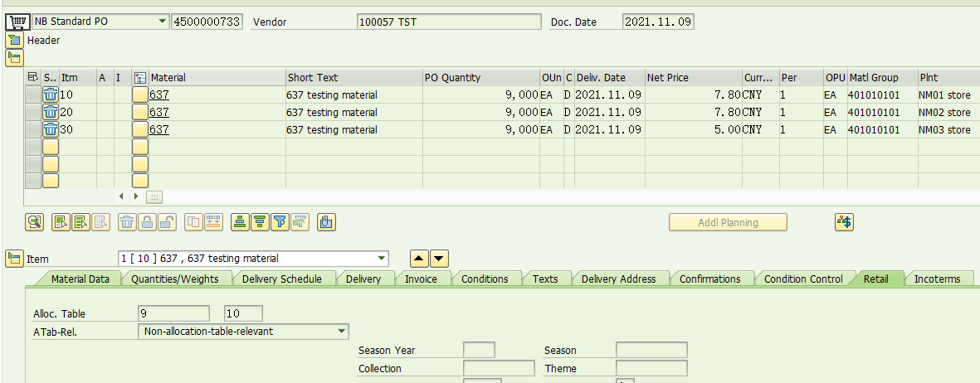Click the Delete item trash toolbar icon

[128, 222]
